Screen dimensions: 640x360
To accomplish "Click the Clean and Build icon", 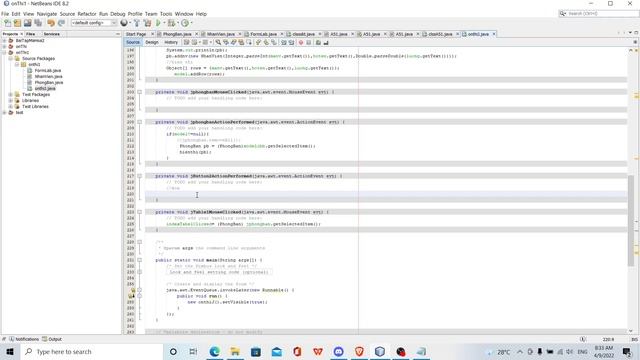I will pos(147,23).
